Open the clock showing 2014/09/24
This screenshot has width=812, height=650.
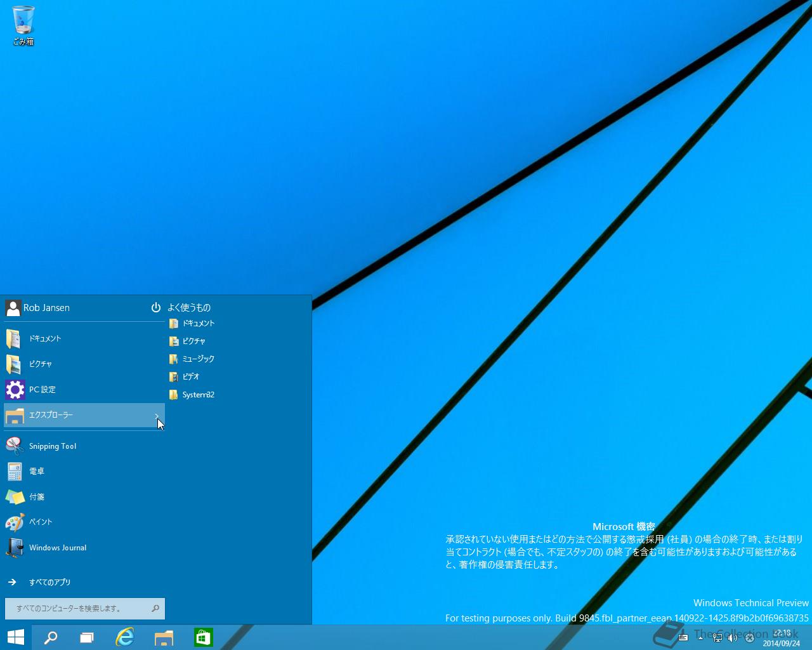pyautogui.click(x=781, y=638)
